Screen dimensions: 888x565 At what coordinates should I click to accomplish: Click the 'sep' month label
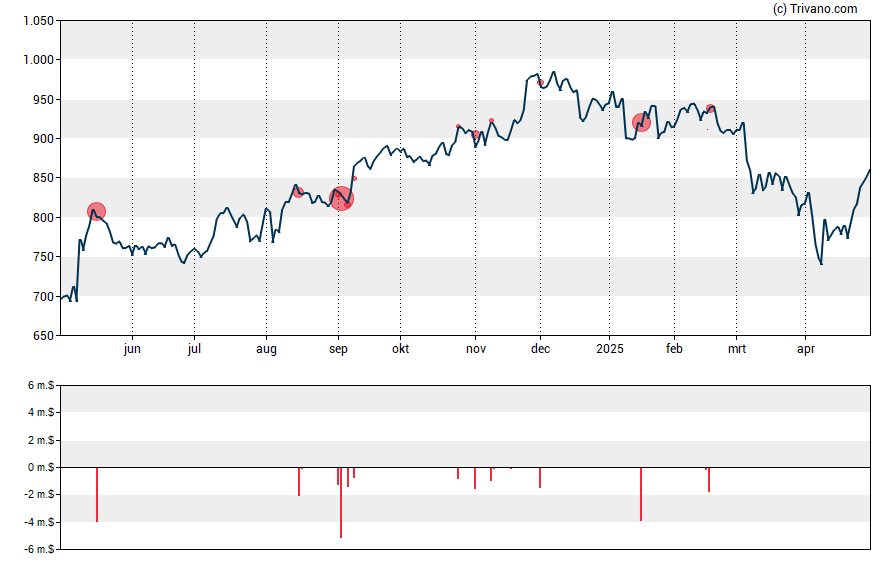pos(339,349)
